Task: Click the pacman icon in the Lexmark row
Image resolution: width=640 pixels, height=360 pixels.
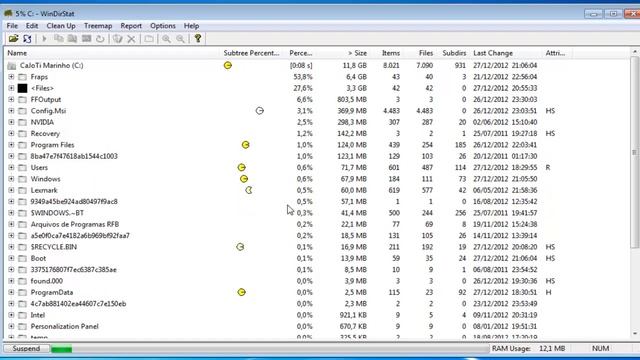Action: point(249,190)
